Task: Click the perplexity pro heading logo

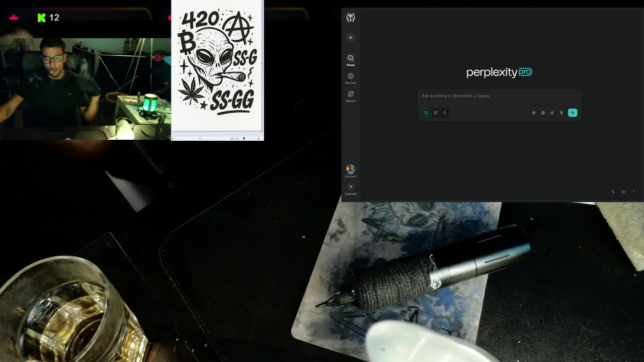Action: pyautogui.click(x=499, y=72)
